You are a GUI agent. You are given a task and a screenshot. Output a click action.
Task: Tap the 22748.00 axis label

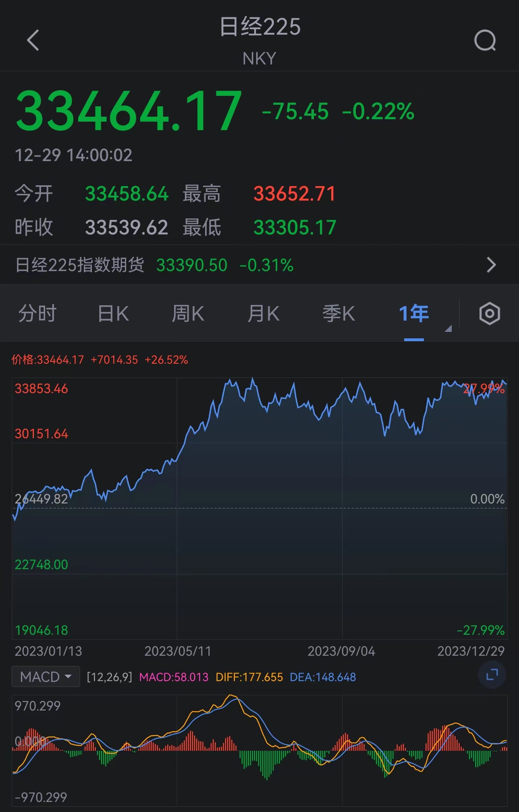[42, 565]
